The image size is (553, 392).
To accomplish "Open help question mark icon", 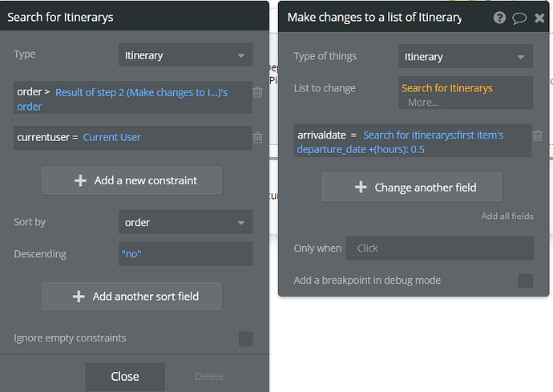I will [499, 18].
